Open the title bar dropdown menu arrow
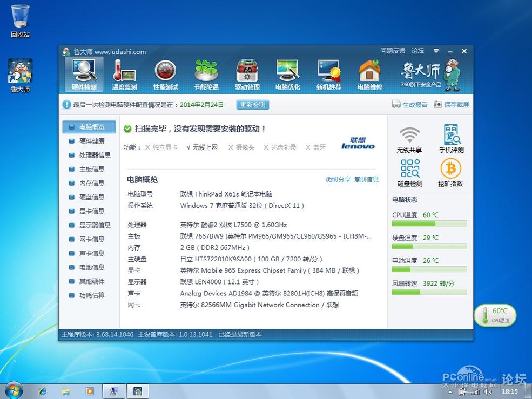 click(436, 51)
